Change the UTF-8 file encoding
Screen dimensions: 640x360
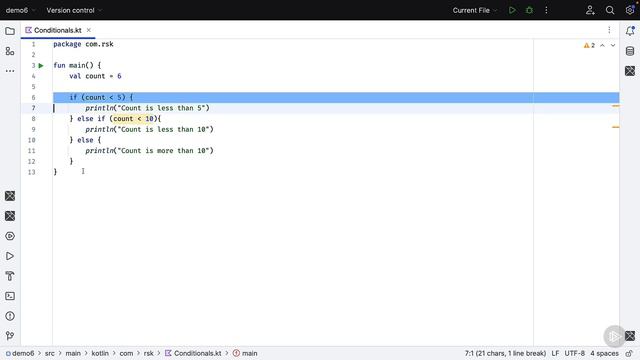pyautogui.click(x=575, y=353)
